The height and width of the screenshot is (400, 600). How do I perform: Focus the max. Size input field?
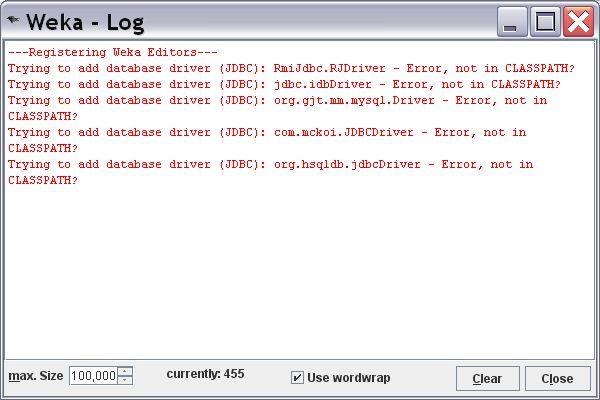pos(93,376)
